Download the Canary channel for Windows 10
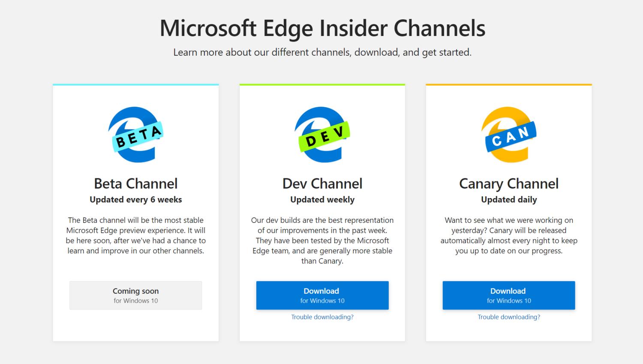 (x=508, y=295)
